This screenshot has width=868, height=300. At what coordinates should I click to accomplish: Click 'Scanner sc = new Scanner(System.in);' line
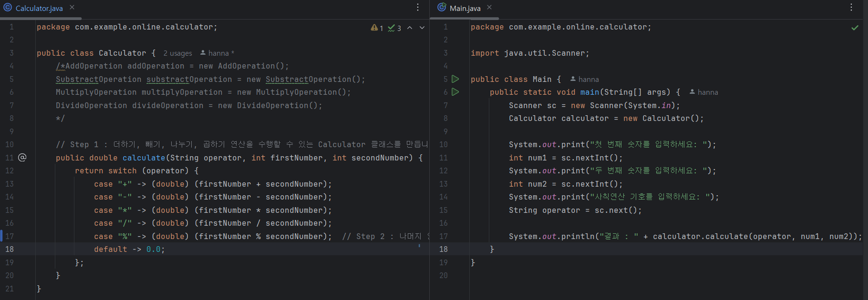594,106
